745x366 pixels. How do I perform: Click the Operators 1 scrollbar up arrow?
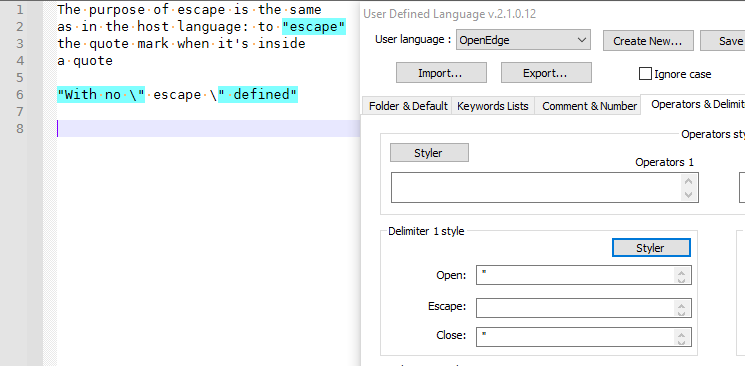[688, 181]
